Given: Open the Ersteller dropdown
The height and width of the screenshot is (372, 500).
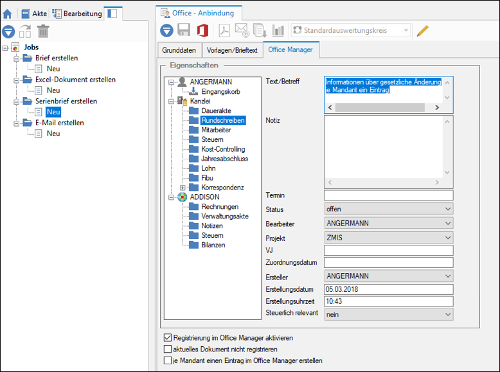Looking at the screenshot, I should [x=389, y=276].
